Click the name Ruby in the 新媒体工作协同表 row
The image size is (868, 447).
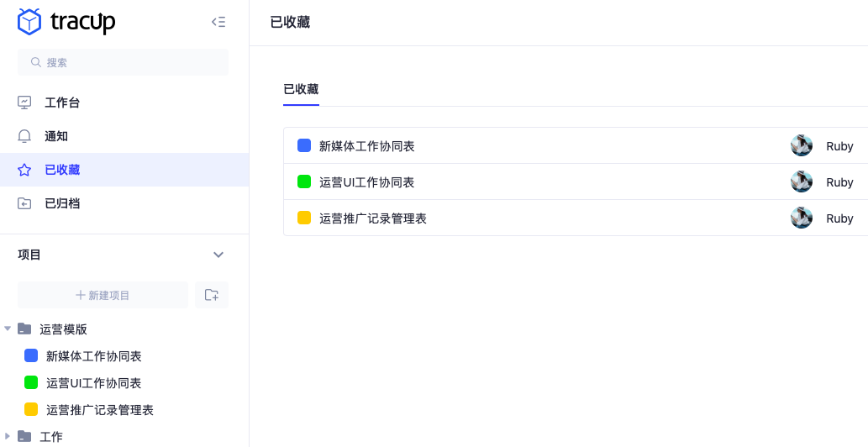point(839,146)
